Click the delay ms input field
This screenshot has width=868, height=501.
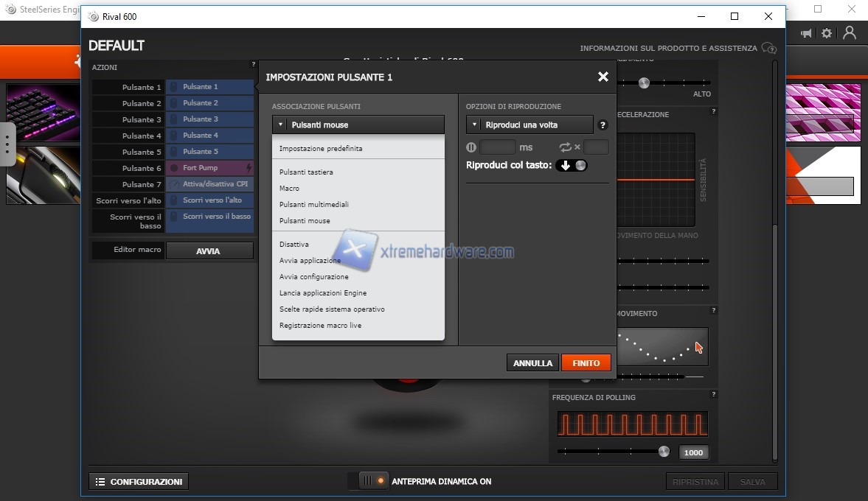[x=498, y=147]
